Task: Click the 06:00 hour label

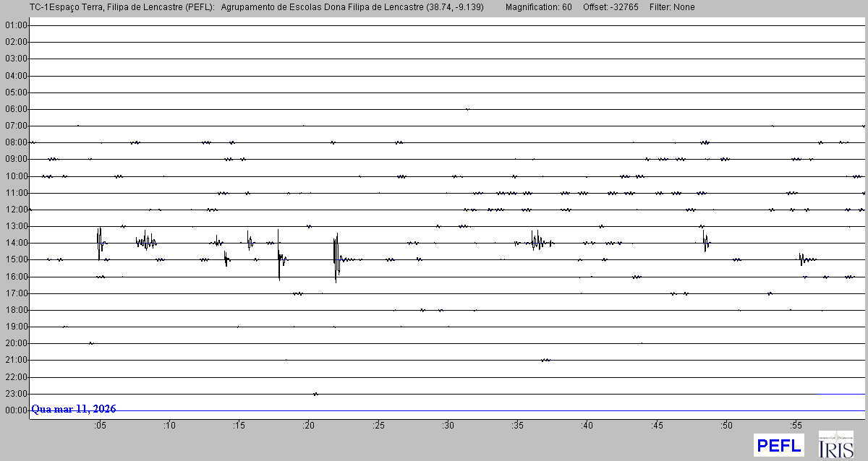Action: tap(16, 109)
